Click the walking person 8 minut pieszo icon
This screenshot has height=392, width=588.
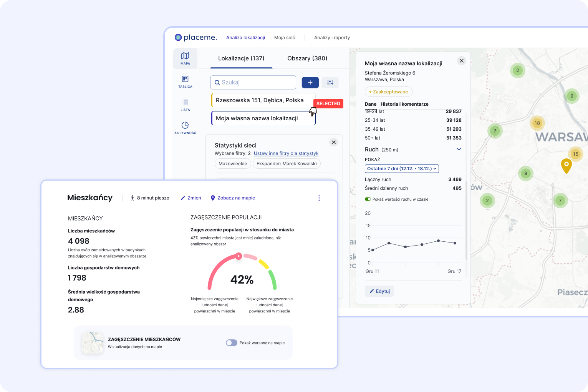[x=133, y=198]
